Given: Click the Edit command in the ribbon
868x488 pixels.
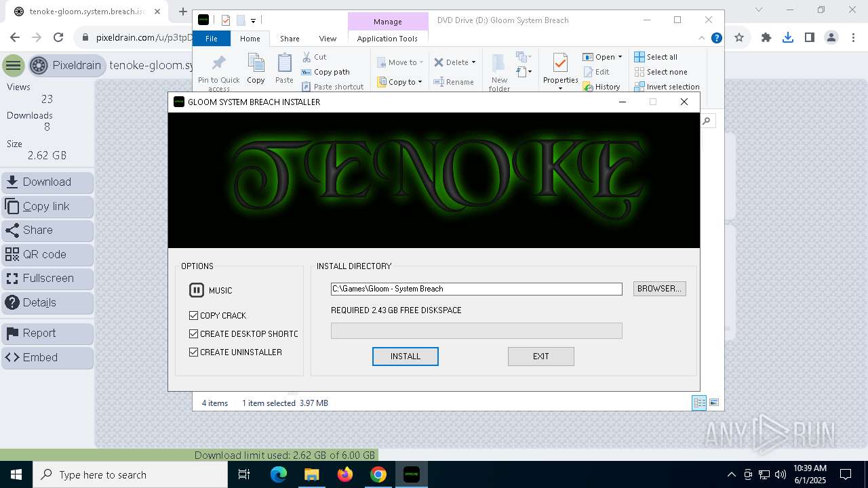Looking at the screenshot, I should pyautogui.click(x=595, y=72).
